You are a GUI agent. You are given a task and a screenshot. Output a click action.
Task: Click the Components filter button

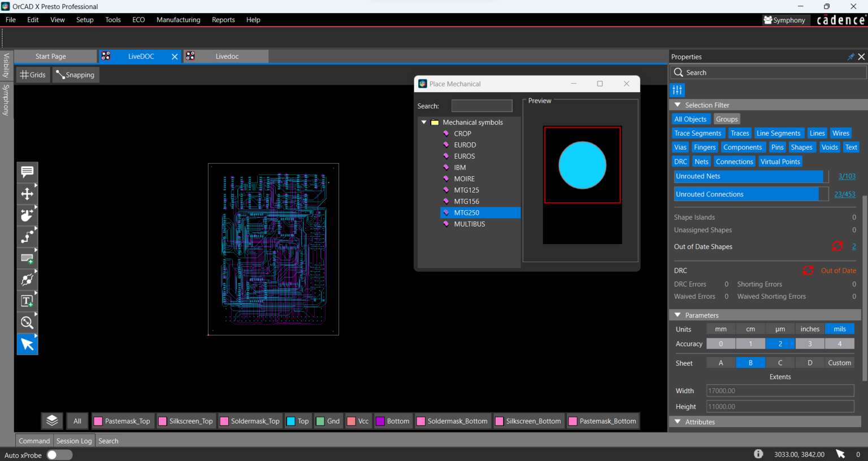[x=743, y=147]
